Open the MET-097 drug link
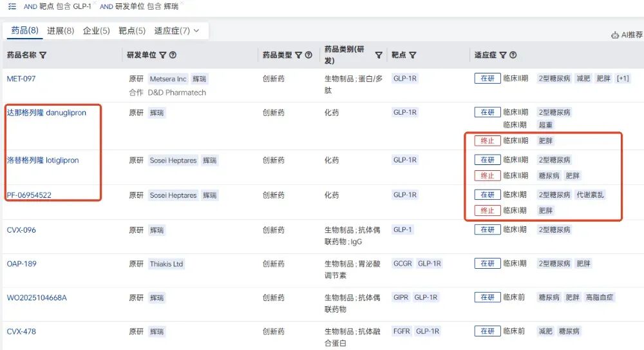Screen dimensions: 644x350 pyautogui.click(x=21, y=79)
